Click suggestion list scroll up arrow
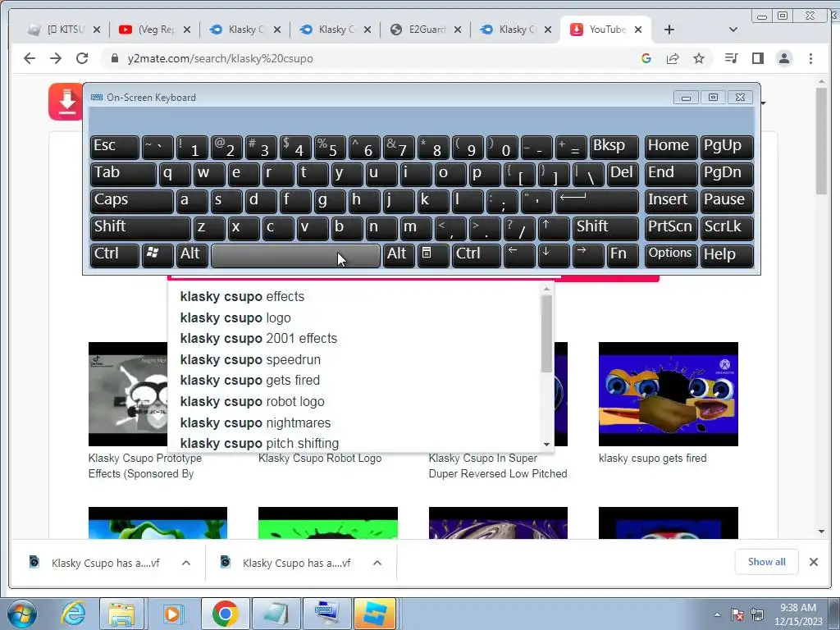The image size is (840, 630). coord(546,290)
